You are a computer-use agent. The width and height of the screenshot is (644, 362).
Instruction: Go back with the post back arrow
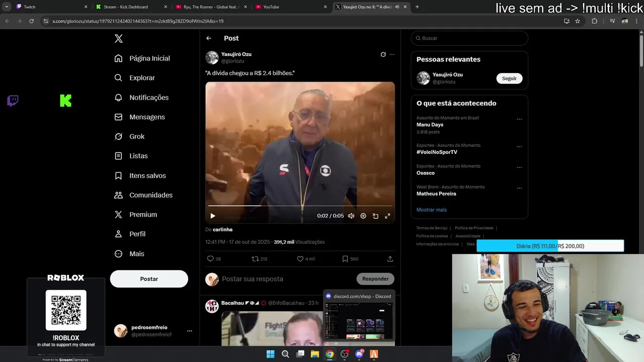click(209, 38)
